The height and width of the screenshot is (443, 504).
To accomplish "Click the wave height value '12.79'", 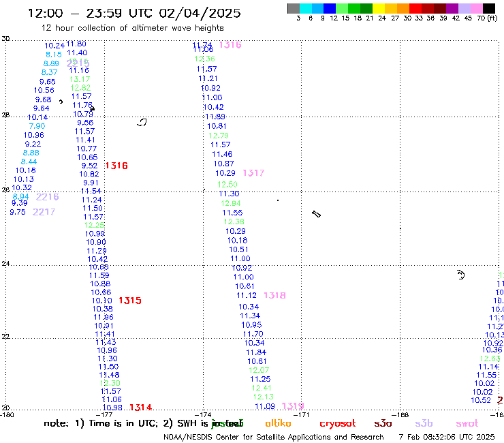I will 219,136.
